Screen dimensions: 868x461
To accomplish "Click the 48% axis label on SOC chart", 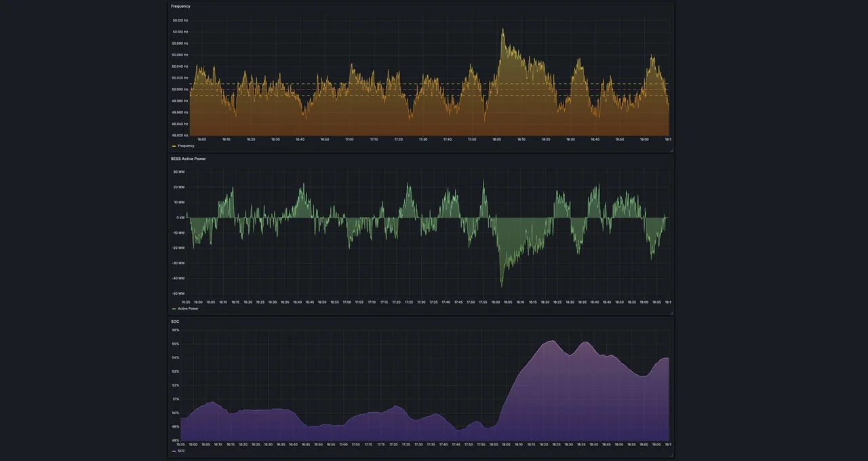I will (176, 440).
